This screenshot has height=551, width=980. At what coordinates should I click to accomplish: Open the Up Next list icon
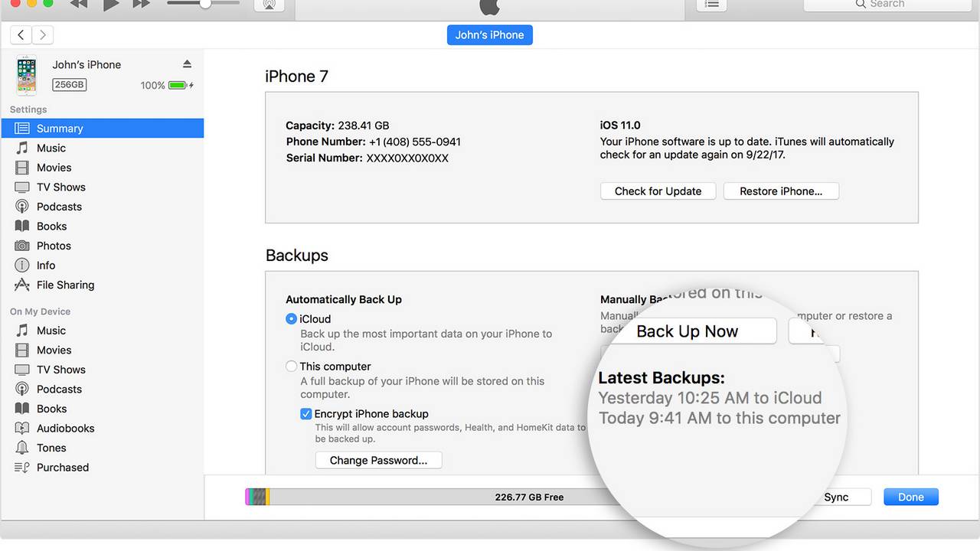(x=711, y=4)
